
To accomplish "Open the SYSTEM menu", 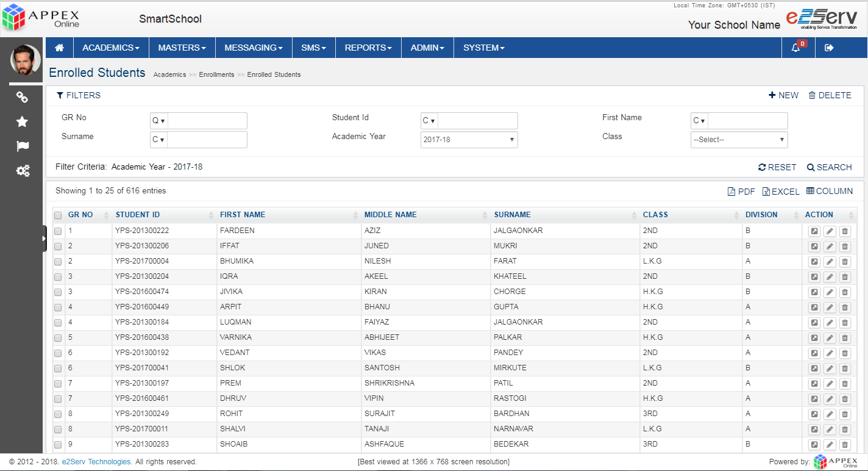I will 484,48.
